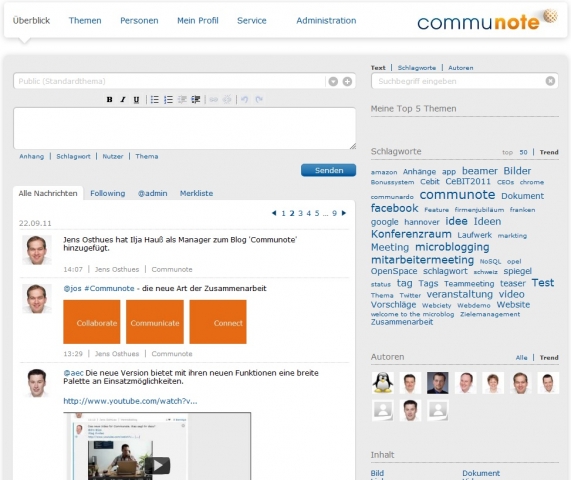Select the Konferenzraum tag
This screenshot has height=480, width=571.
(411, 234)
